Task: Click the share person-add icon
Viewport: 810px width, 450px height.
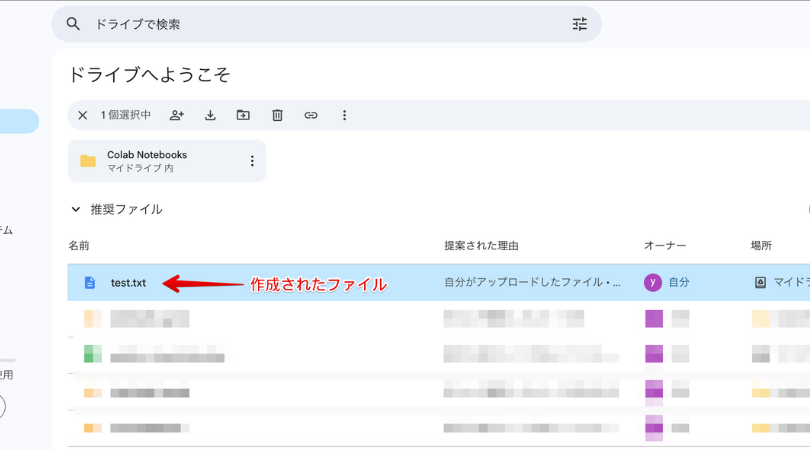Action: point(177,115)
